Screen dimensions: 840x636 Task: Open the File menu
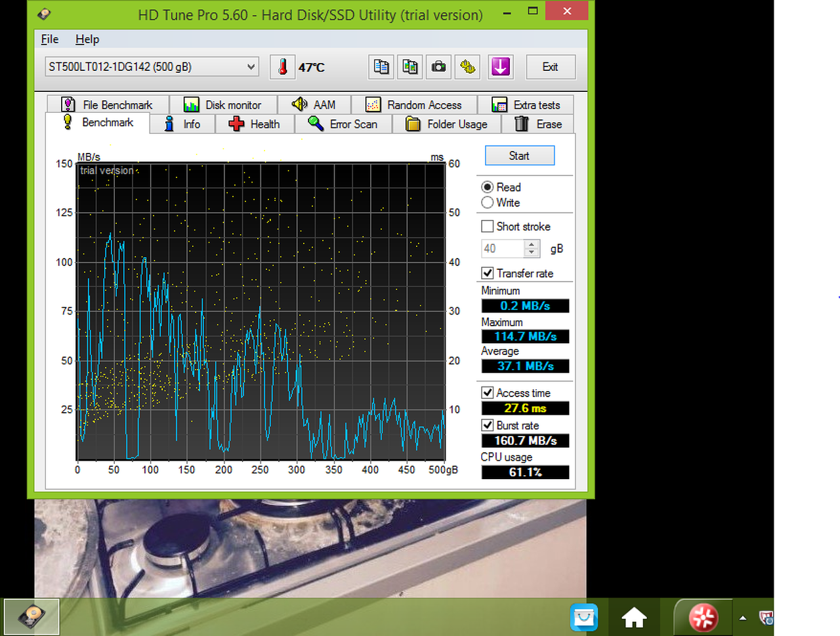(50, 39)
